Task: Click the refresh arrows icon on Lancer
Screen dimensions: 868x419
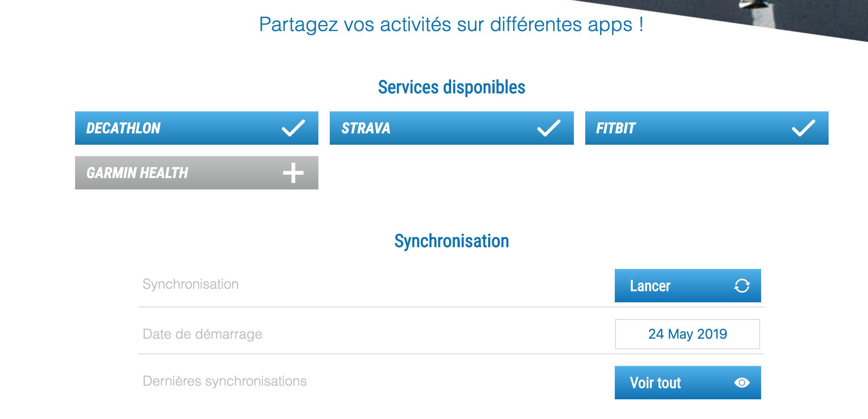Action: (x=742, y=286)
